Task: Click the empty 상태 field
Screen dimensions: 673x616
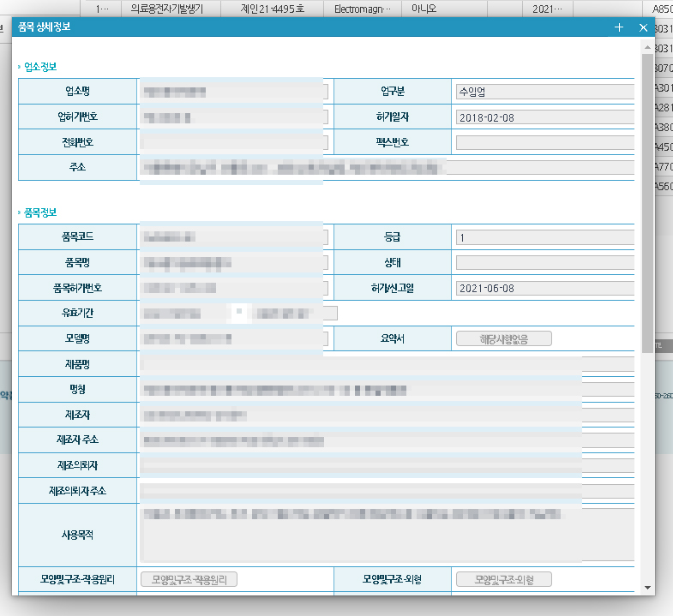Action: click(545, 262)
